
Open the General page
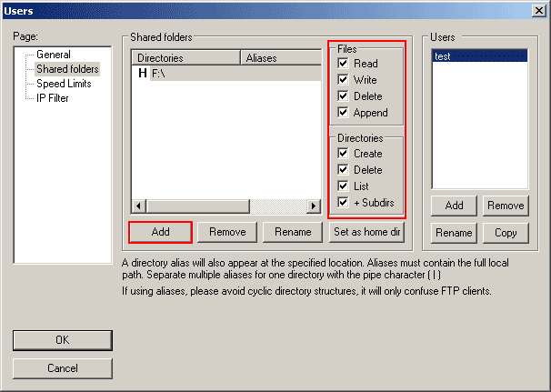point(54,55)
